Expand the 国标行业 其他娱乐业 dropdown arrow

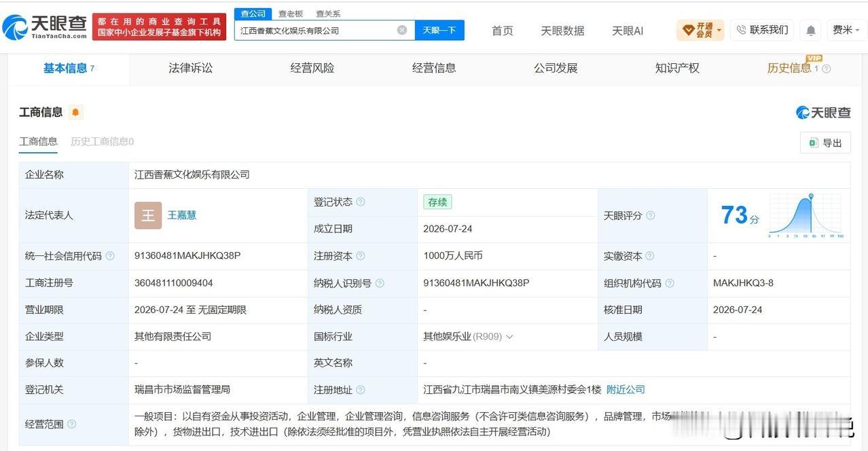click(509, 337)
